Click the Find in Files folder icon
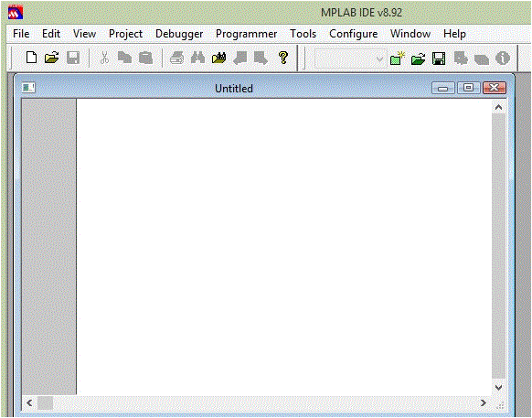Screen dimensions: 532x418 click(218, 58)
